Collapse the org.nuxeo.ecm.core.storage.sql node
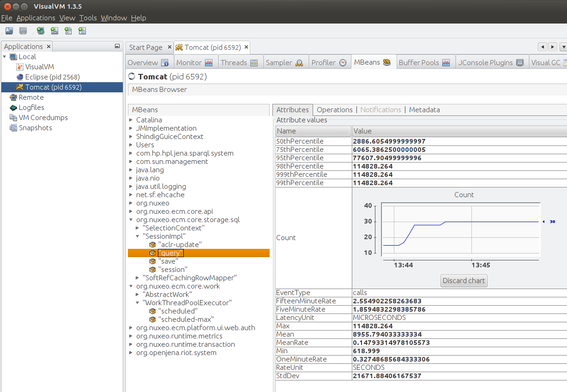This screenshot has height=392, width=567. pos(131,220)
